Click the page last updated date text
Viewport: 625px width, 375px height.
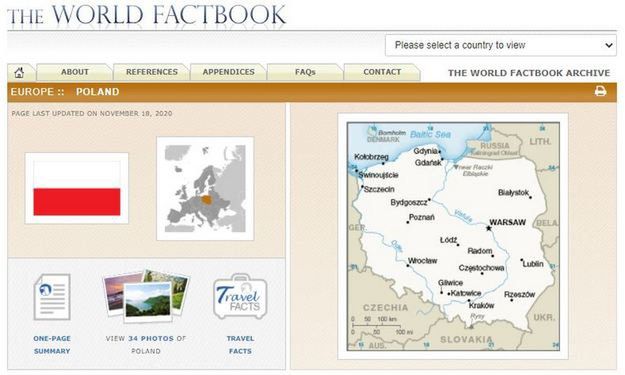coord(92,114)
